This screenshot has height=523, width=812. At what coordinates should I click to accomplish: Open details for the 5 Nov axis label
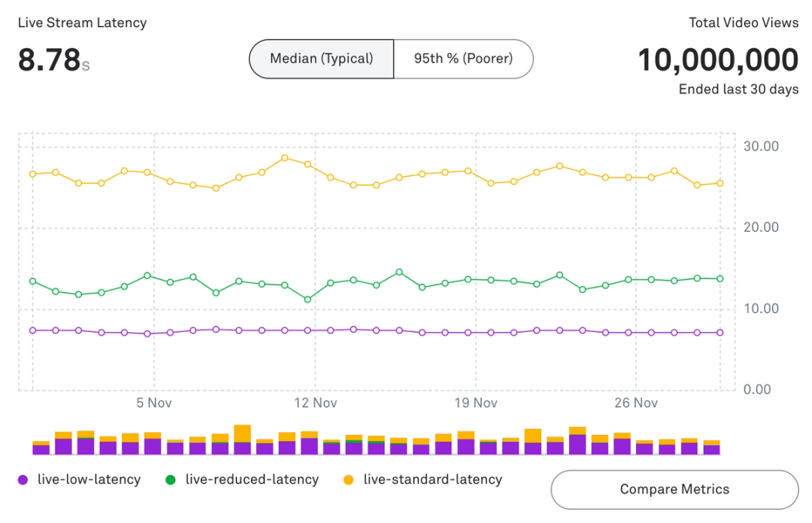[153, 403]
